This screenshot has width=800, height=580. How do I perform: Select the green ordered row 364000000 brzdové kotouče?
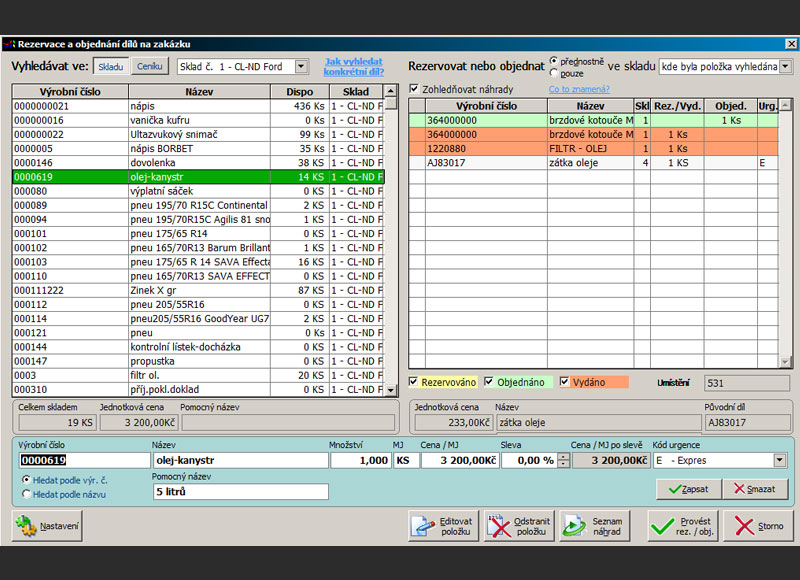[594, 120]
